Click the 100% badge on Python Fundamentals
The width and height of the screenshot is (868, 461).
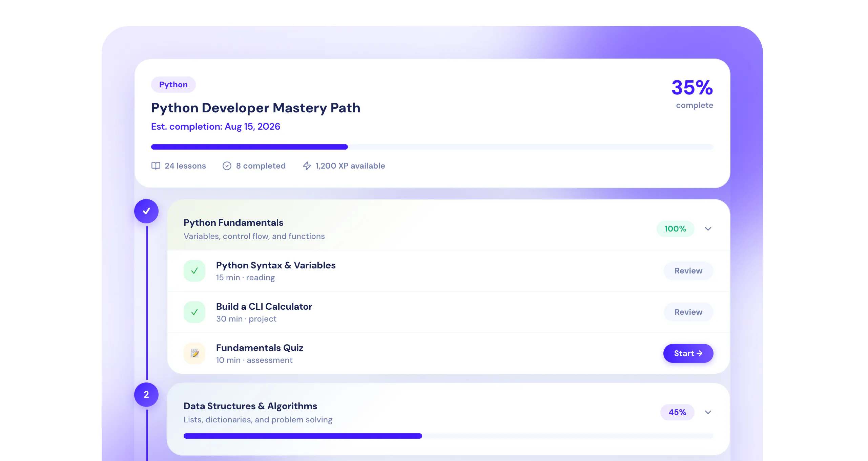[x=675, y=229]
